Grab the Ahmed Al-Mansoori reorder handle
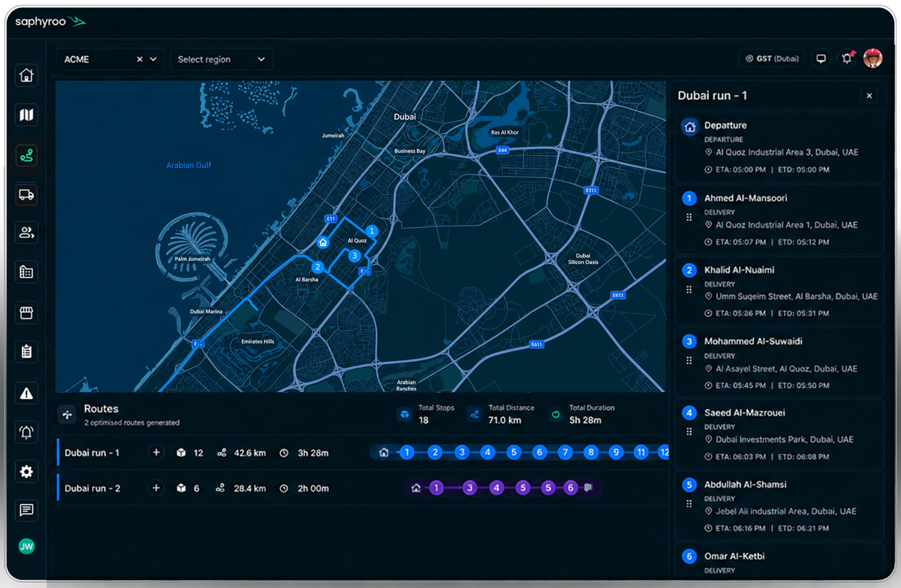 pyautogui.click(x=689, y=217)
